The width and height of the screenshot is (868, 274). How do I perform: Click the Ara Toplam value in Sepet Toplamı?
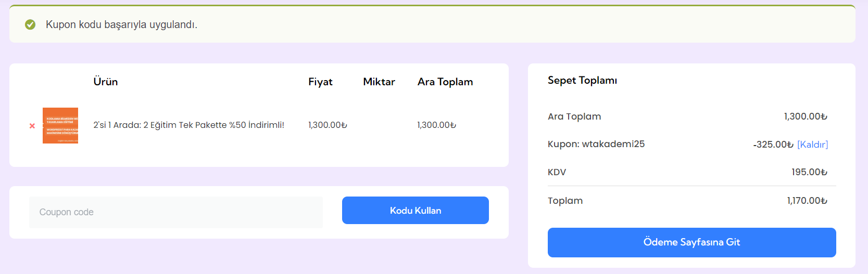pos(806,116)
